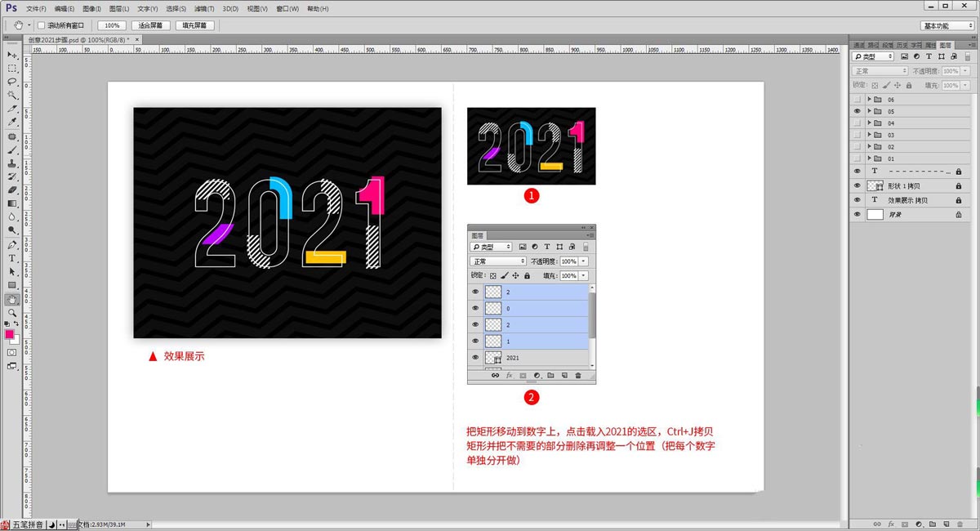The height and width of the screenshot is (531, 980).
Task: Select the Move tool
Action: pos(12,55)
